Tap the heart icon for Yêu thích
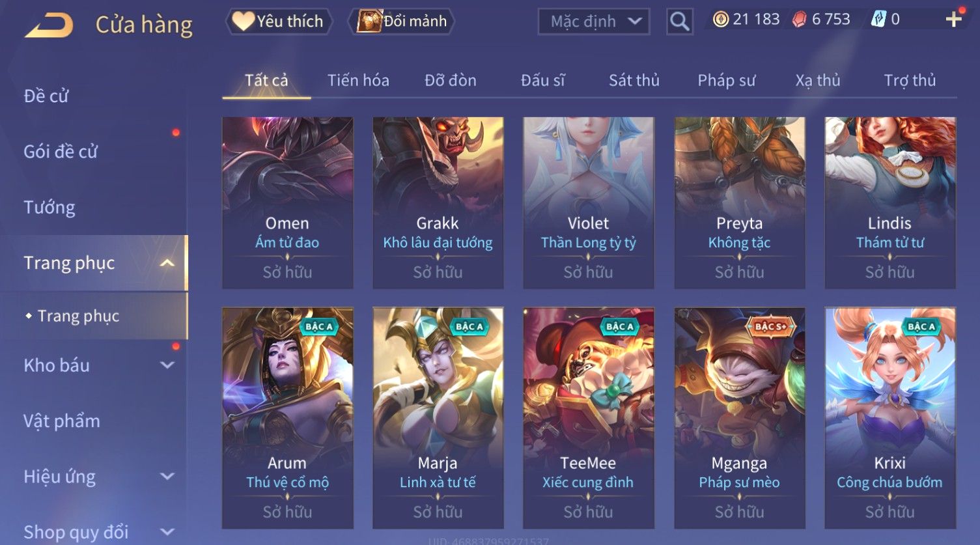 243,21
